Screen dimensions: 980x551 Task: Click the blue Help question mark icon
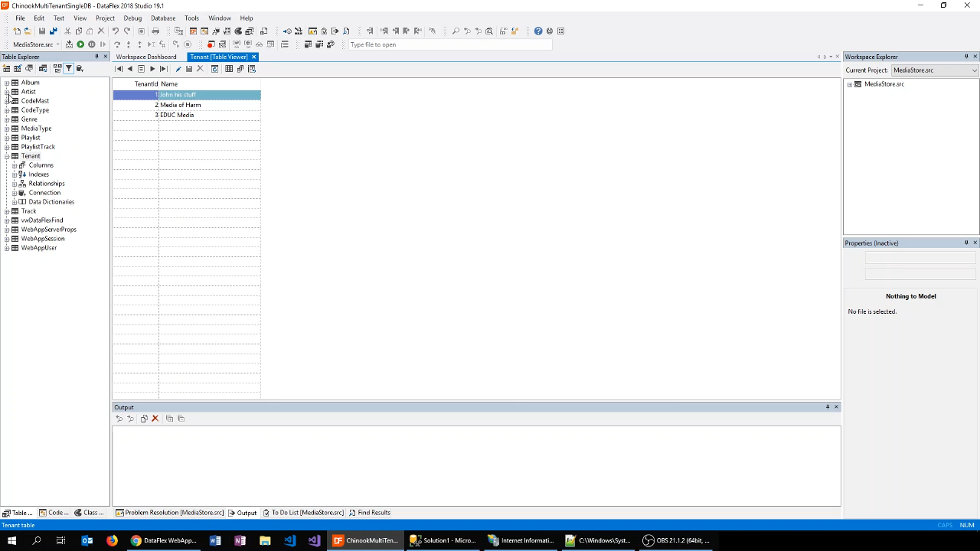pyautogui.click(x=538, y=31)
